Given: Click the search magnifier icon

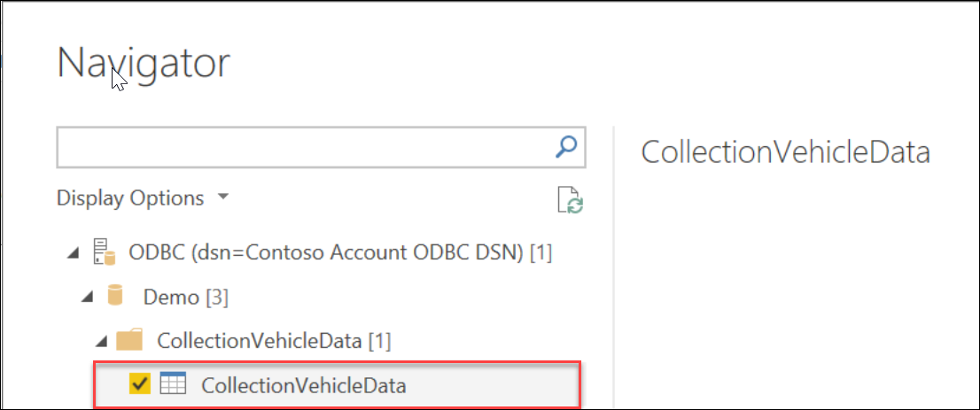Looking at the screenshot, I should pos(565,147).
